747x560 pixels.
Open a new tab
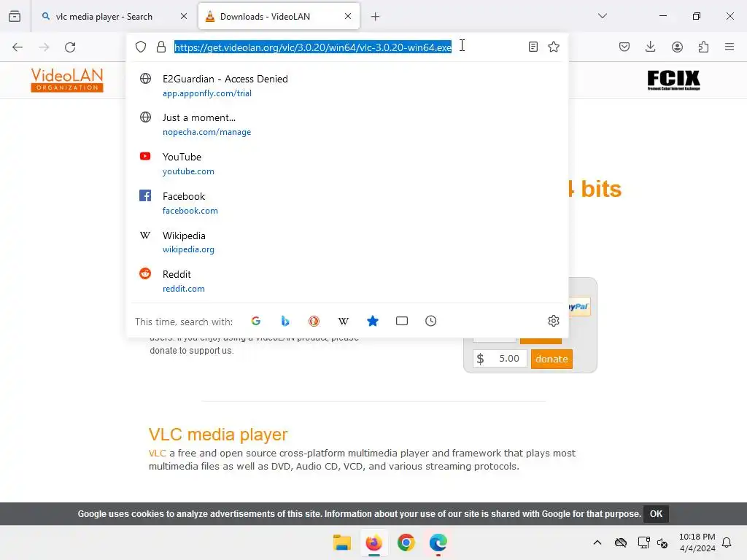coord(376,17)
